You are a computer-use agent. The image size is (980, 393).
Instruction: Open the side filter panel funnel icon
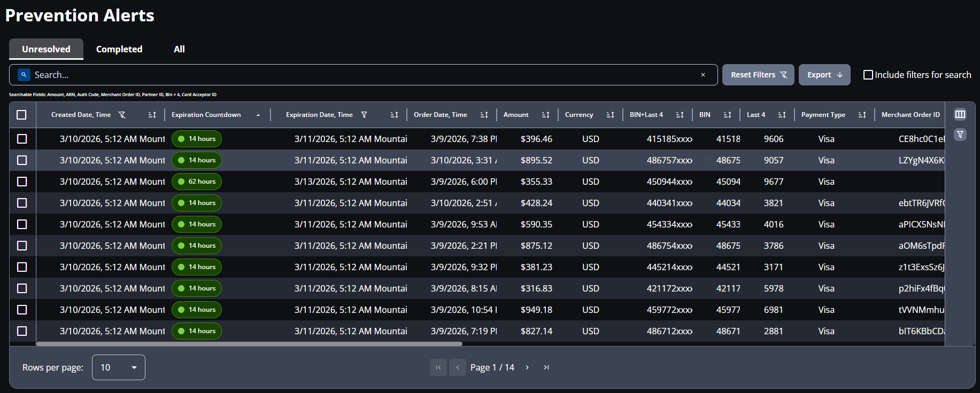[x=960, y=135]
